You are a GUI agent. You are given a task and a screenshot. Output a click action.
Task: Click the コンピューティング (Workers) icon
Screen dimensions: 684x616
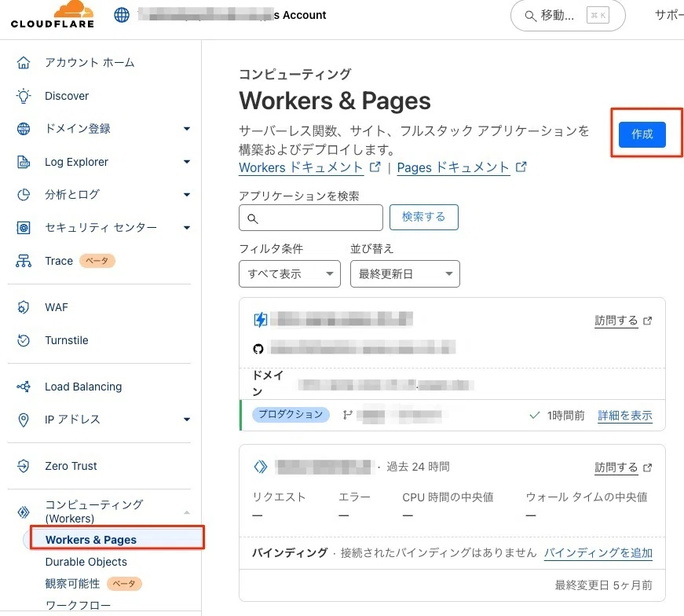pyautogui.click(x=24, y=511)
